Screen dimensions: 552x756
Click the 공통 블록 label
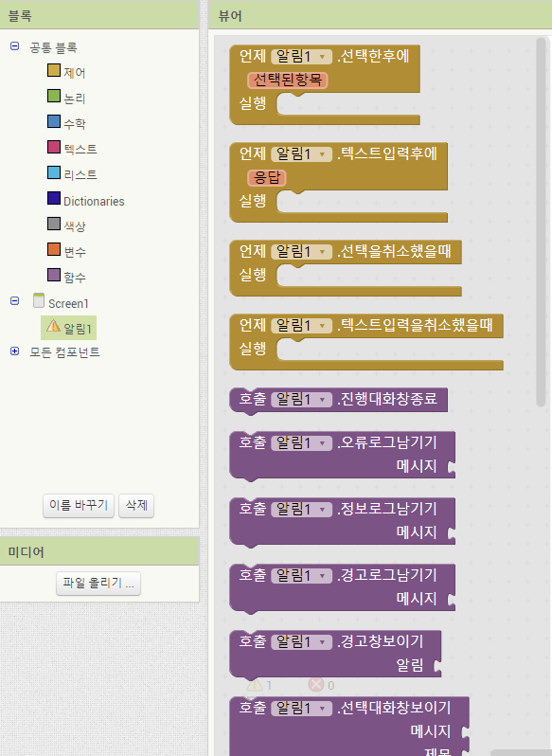pos(53,47)
